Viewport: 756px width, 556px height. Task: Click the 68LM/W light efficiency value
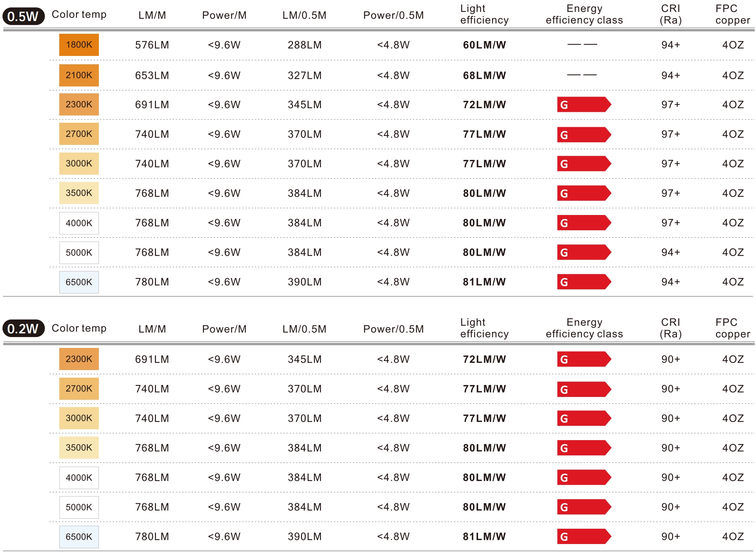(x=484, y=76)
